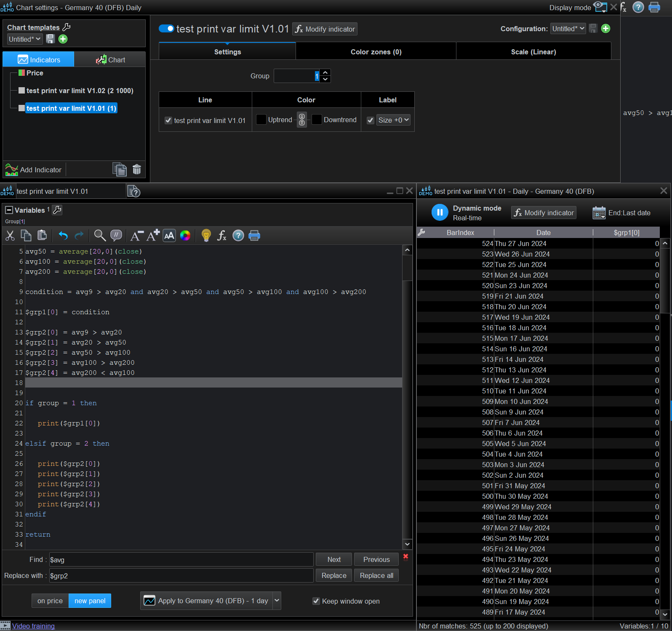Open the Size +0 label dropdown
This screenshot has width=672, height=631.
(393, 120)
